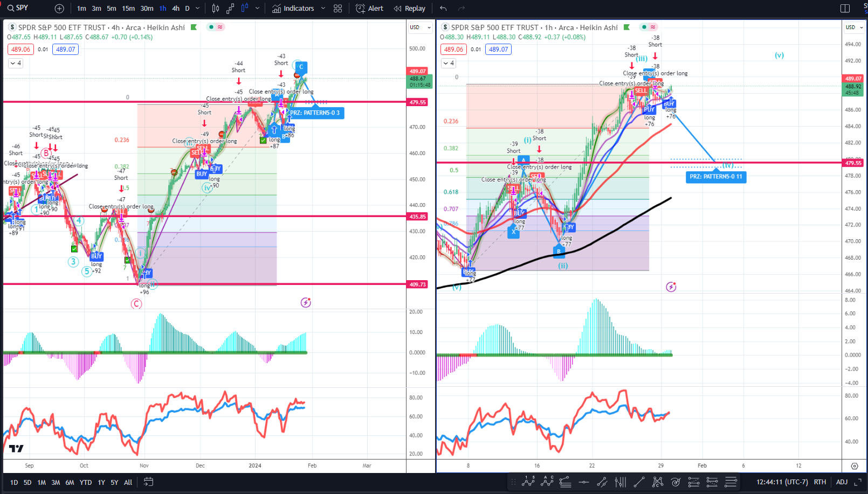
Task: Collapse indicator legend on right chart
Action: 449,63
